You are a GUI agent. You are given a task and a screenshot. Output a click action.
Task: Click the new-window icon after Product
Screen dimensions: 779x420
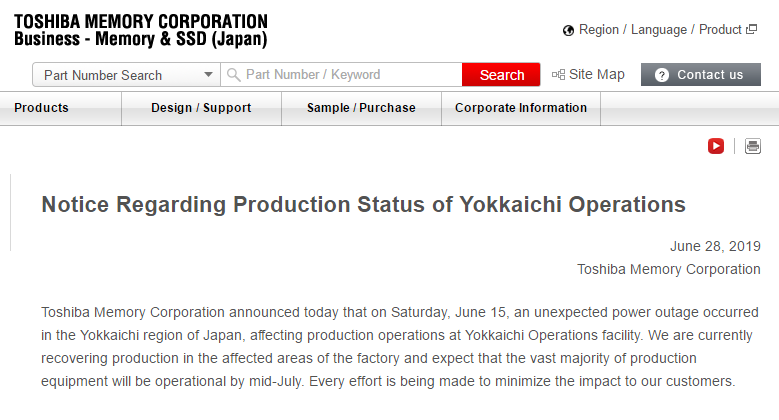[751, 30]
